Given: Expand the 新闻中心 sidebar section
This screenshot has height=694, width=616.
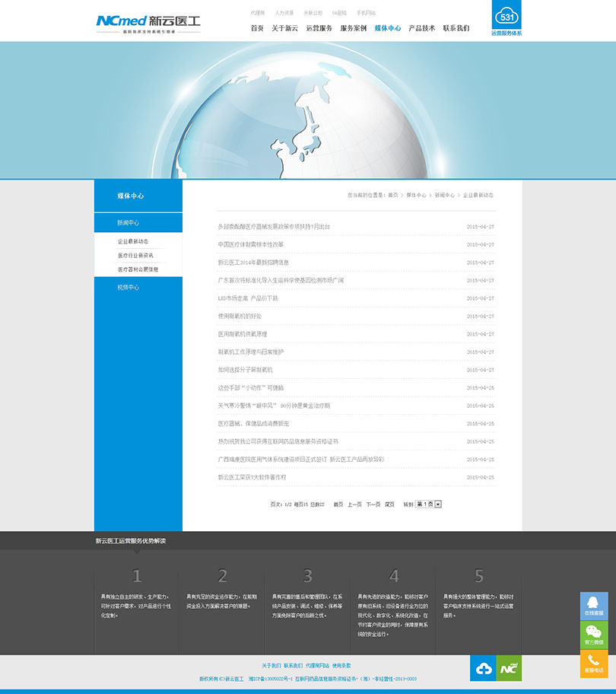Looking at the screenshot, I should pyautogui.click(x=129, y=223).
